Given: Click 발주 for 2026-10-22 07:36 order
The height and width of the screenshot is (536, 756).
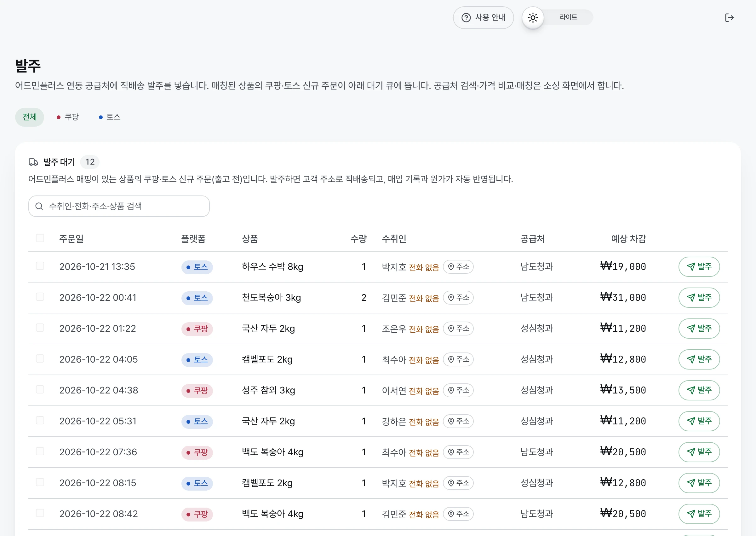Looking at the screenshot, I should 699,452.
